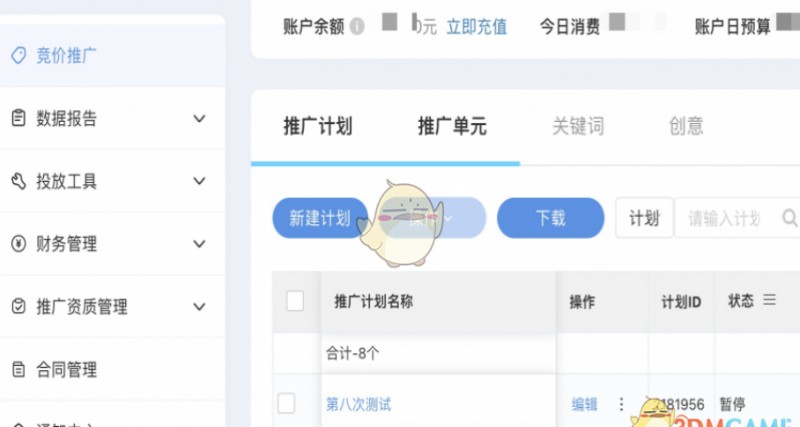Expand the 财务管理 menu chevron
800x427 pixels.
click(199, 244)
